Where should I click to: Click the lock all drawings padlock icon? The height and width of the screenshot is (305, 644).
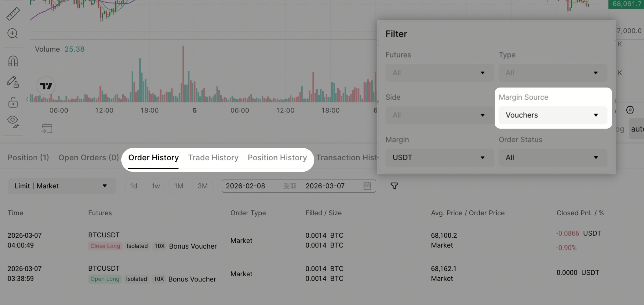click(x=13, y=102)
